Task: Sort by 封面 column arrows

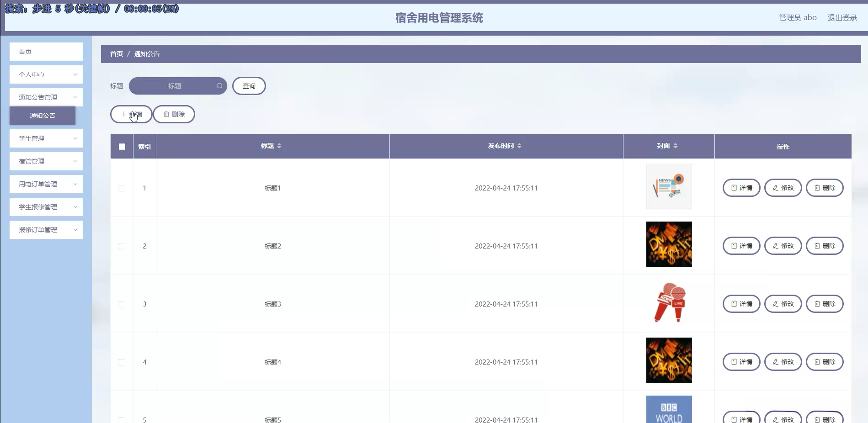Action: coord(676,146)
